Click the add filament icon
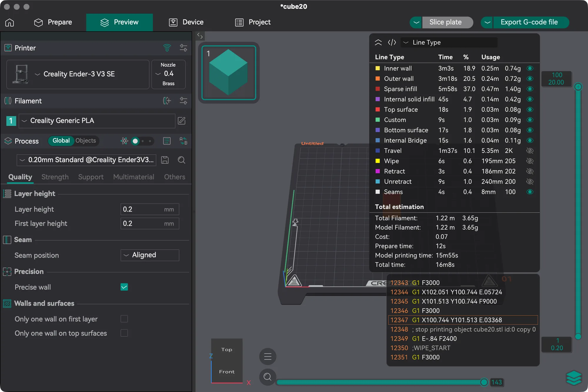 pyautogui.click(x=167, y=101)
